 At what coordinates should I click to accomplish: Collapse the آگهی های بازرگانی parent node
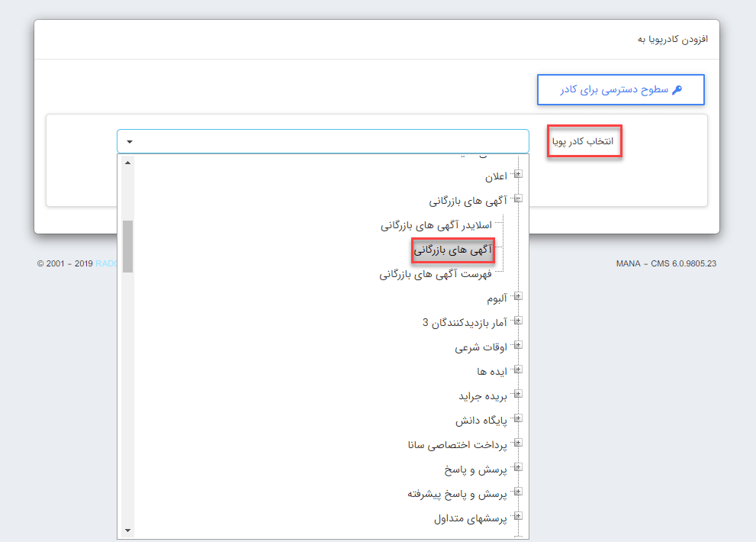(x=518, y=199)
